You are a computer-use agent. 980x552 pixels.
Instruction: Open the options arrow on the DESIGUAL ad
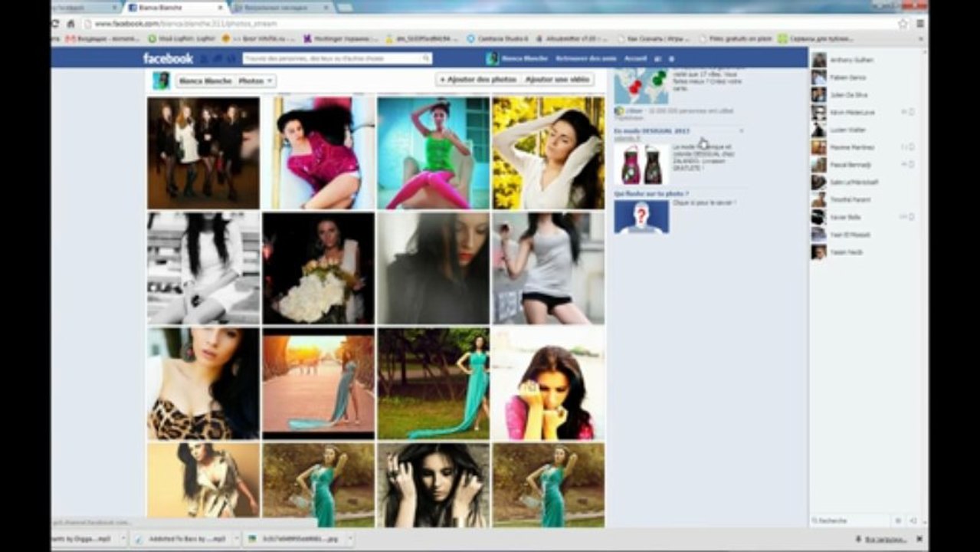click(x=741, y=131)
